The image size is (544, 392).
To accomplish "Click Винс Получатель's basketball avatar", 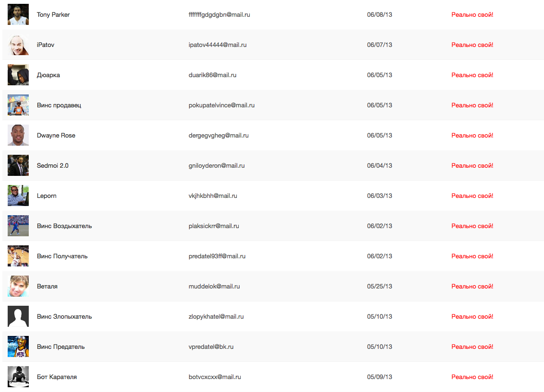I will click(18, 256).
